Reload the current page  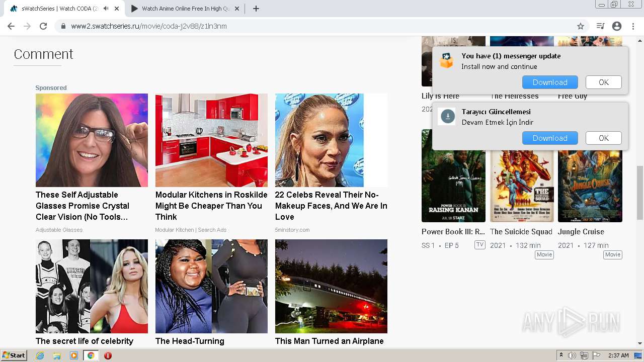coord(43,26)
